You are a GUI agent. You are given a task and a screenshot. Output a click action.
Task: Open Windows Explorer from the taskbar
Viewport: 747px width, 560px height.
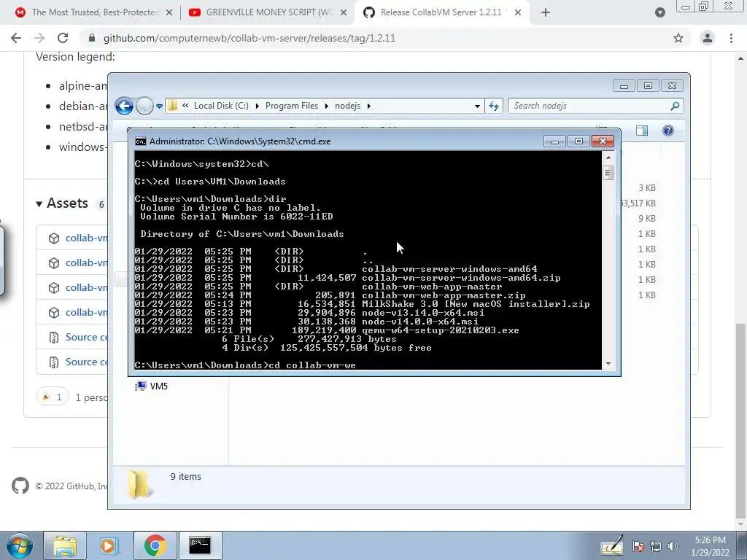tap(65, 545)
